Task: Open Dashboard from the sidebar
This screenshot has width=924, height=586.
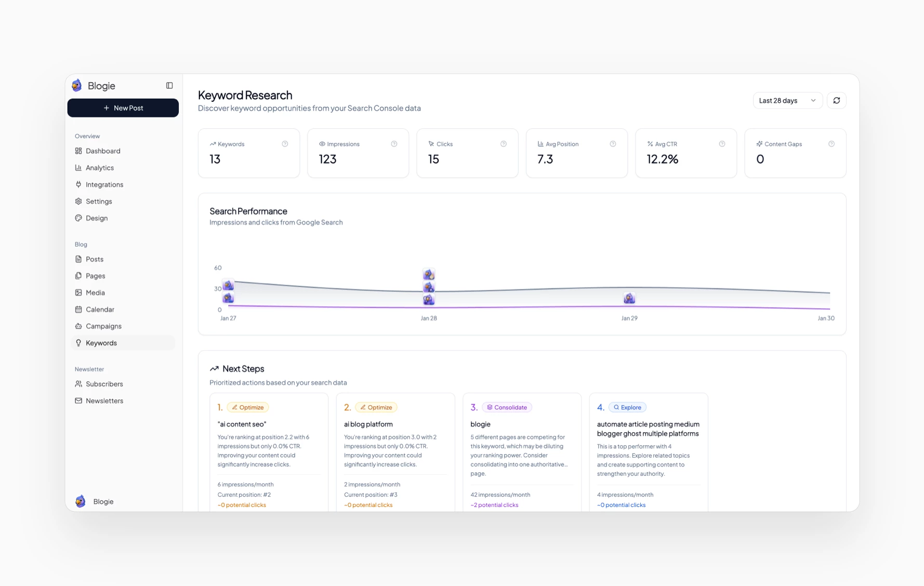Action: pos(103,151)
